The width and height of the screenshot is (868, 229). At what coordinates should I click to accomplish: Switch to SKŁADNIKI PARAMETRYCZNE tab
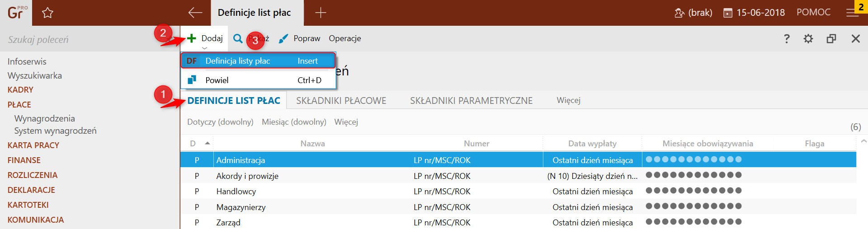pos(471,101)
